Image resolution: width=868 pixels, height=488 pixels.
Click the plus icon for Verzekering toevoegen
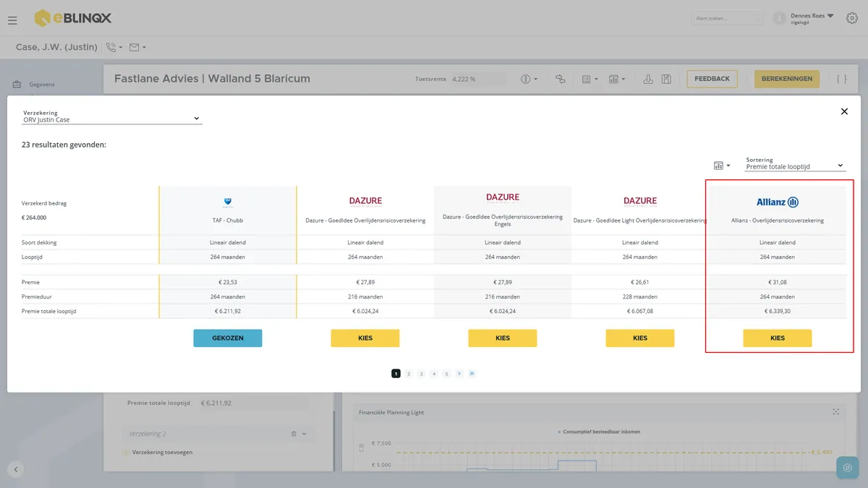pyautogui.click(x=126, y=453)
